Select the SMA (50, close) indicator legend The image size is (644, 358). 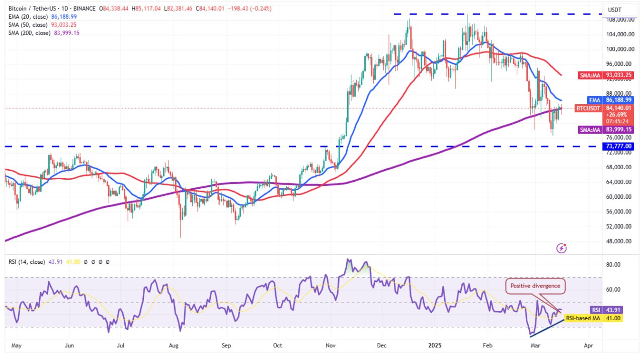(x=29, y=25)
